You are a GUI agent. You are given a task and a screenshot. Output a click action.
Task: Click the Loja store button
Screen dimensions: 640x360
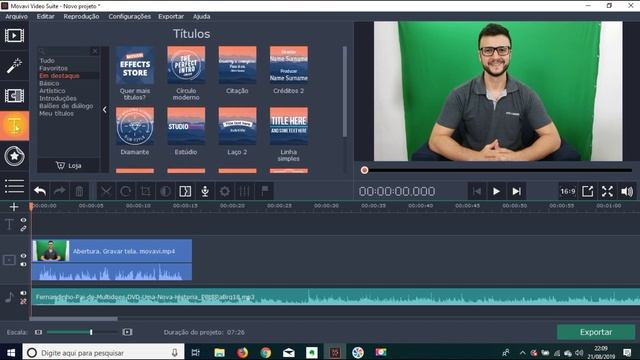68,165
